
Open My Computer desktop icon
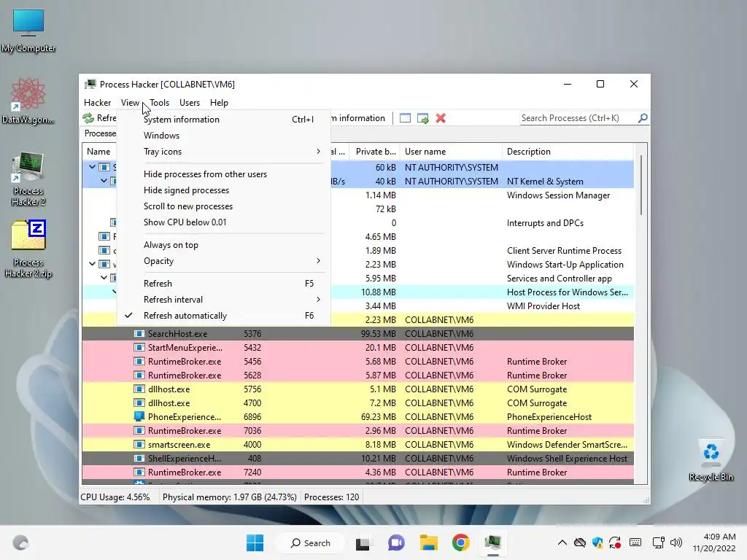(x=28, y=31)
